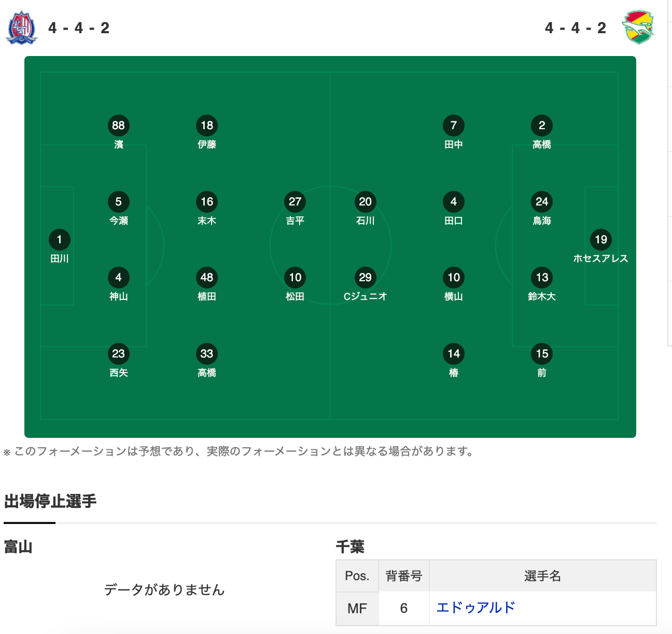Image resolution: width=672 pixels, height=634 pixels.
Task: Click the 出場停止選手 section heading
Action: pos(50,501)
